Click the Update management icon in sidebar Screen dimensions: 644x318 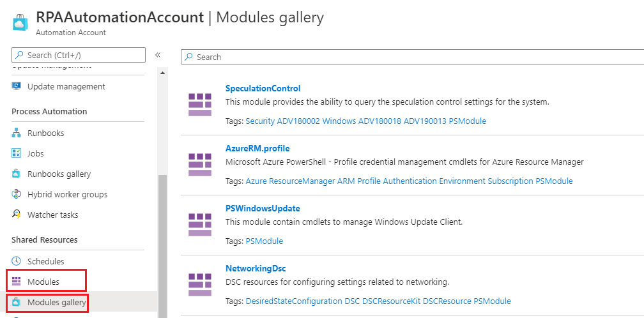pyautogui.click(x=17, y=86)
